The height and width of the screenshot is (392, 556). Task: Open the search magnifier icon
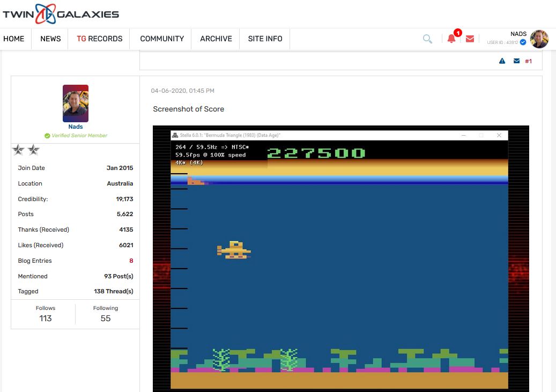[427, 39]
